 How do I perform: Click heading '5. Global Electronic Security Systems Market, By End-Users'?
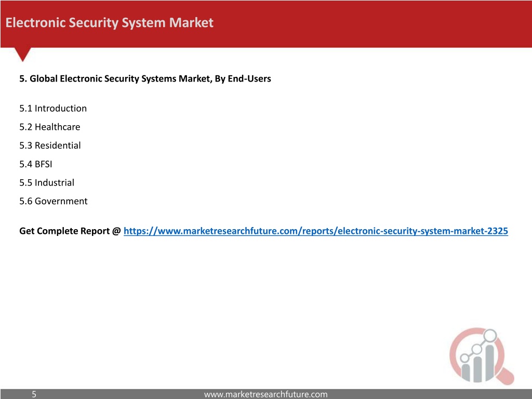[145, 79]
